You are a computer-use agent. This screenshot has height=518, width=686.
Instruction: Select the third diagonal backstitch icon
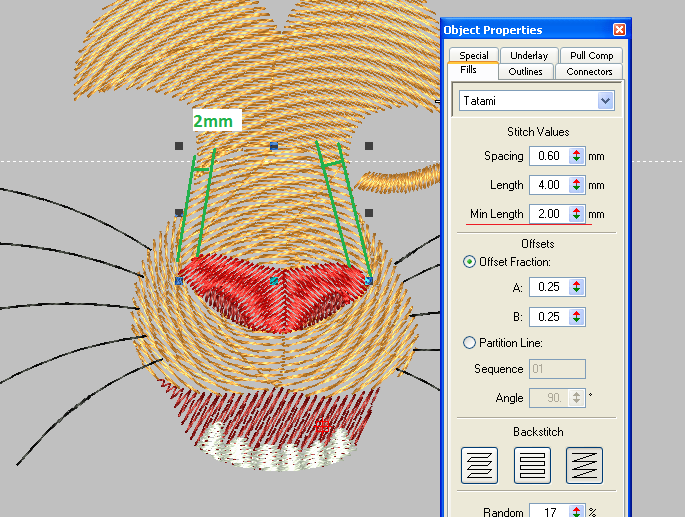(x=585, y=465)
